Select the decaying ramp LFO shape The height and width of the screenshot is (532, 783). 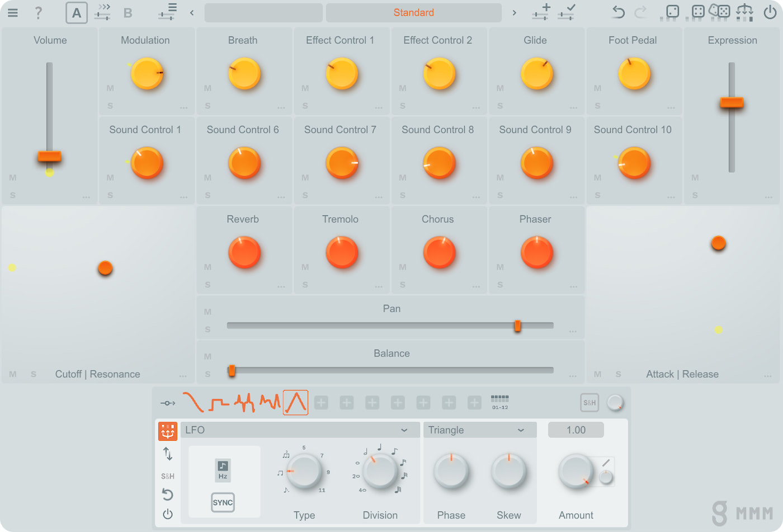193,402
